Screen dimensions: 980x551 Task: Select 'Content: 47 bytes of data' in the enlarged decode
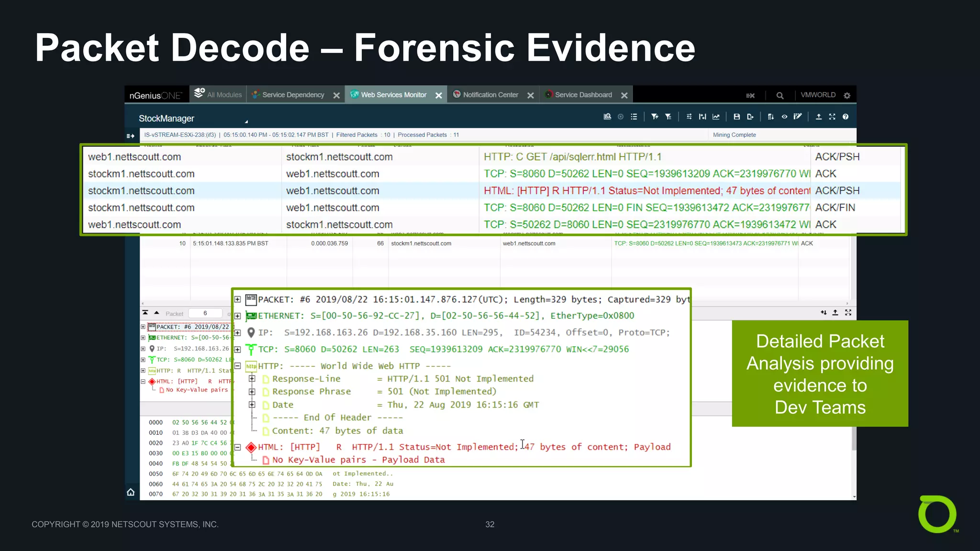tap(337, 431)
